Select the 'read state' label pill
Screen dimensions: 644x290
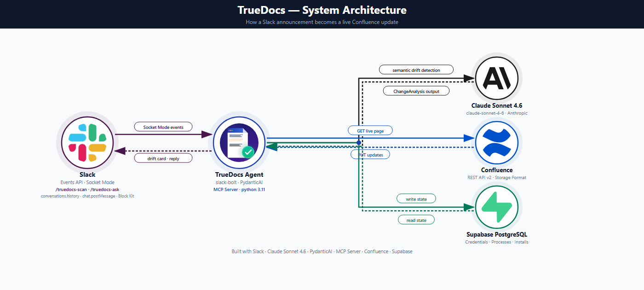click(x=416, y=220)
